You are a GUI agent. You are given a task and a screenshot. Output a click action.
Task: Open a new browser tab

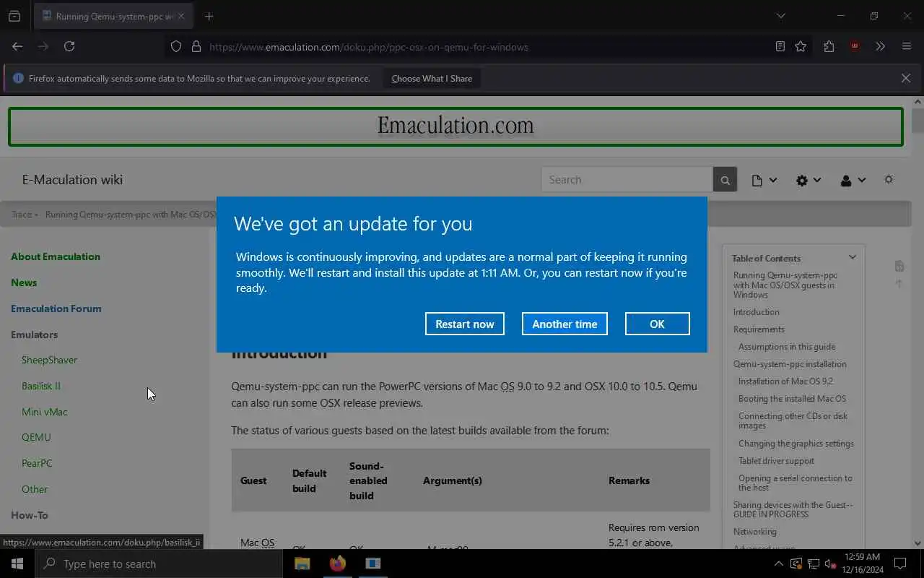click(209, 16)
